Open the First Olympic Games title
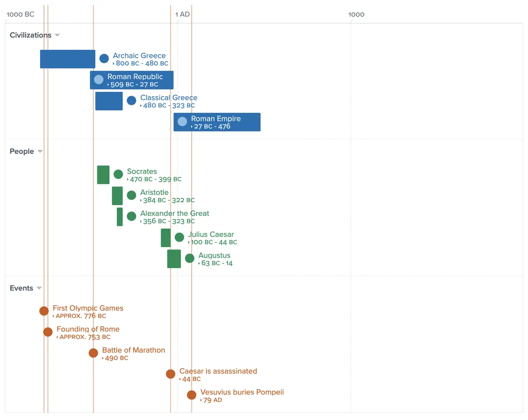The image size is (528, 420). [88, 308]
